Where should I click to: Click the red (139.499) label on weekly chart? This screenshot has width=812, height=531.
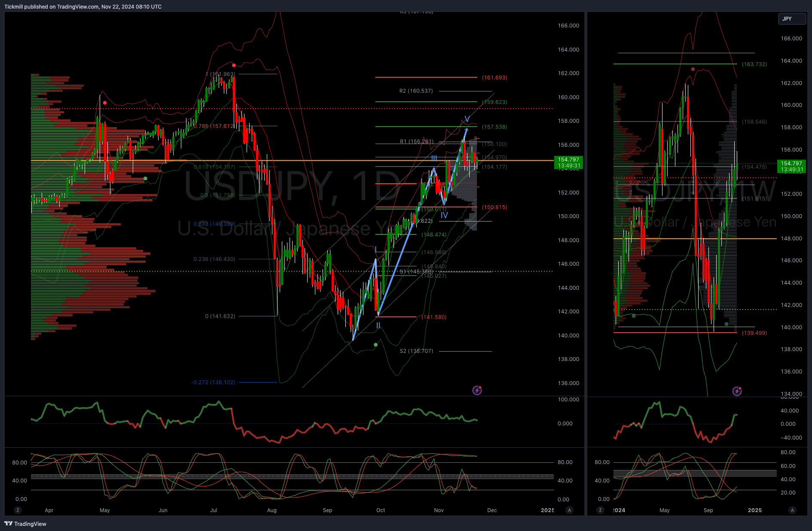tap(754, 333)
